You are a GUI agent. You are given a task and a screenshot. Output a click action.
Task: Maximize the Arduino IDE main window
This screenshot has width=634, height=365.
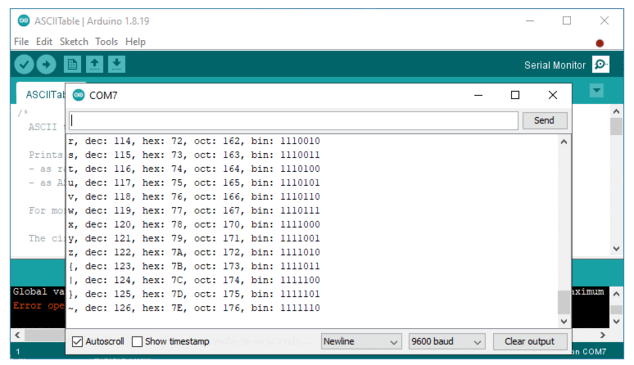(x=567, y=21)
